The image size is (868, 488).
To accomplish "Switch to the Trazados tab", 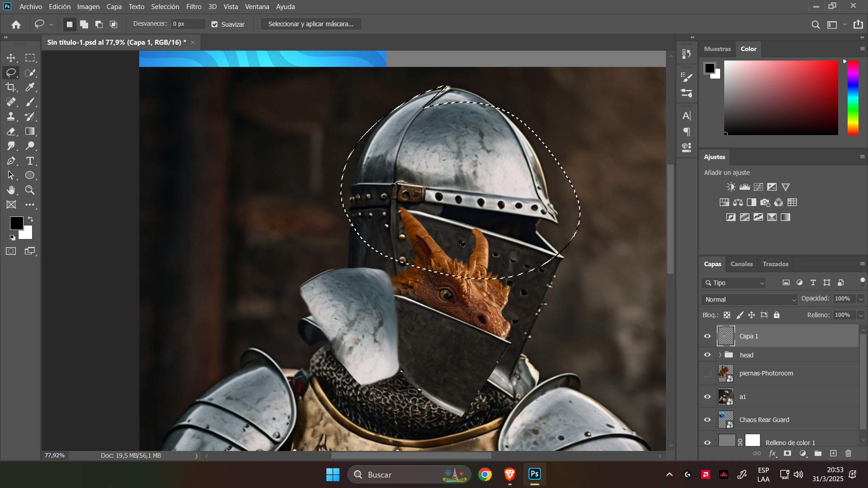I will pos(775,264).
